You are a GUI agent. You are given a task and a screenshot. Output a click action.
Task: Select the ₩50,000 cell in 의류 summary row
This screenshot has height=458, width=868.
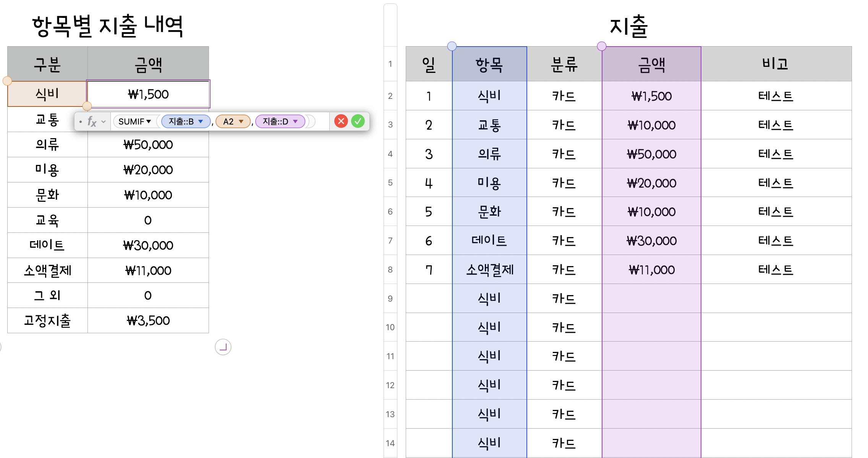pyautogui.click(x=148, y=145)
